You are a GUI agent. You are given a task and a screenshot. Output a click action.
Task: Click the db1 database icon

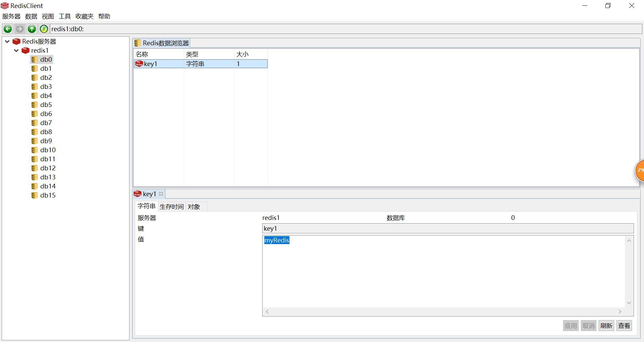[35, 68]
